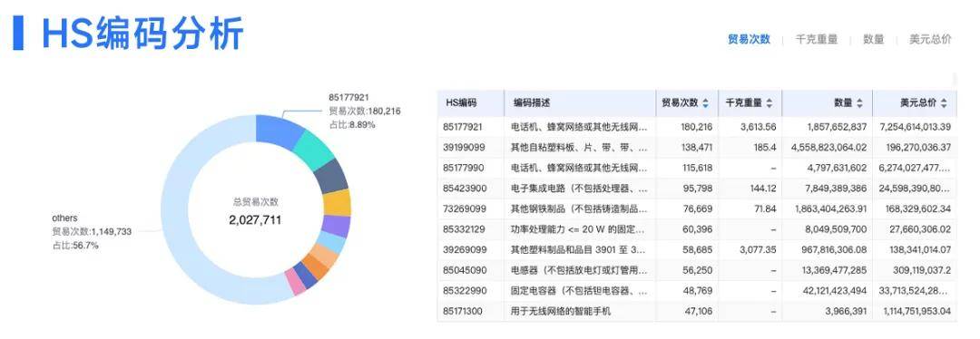Click description 电感器 cell
Screen dimensions: 980x339
click(579, 270)
